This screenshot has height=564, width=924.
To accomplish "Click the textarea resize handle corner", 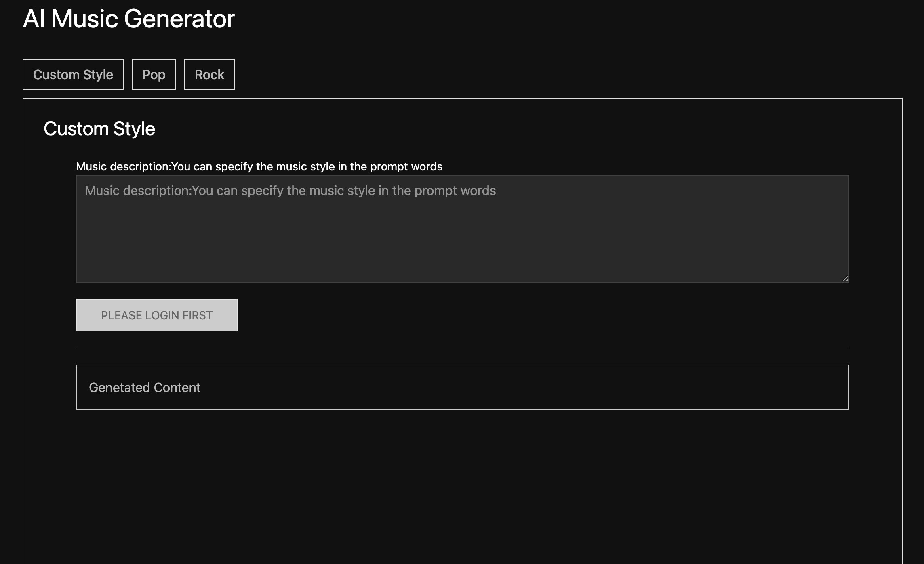I will pos(845,279).
